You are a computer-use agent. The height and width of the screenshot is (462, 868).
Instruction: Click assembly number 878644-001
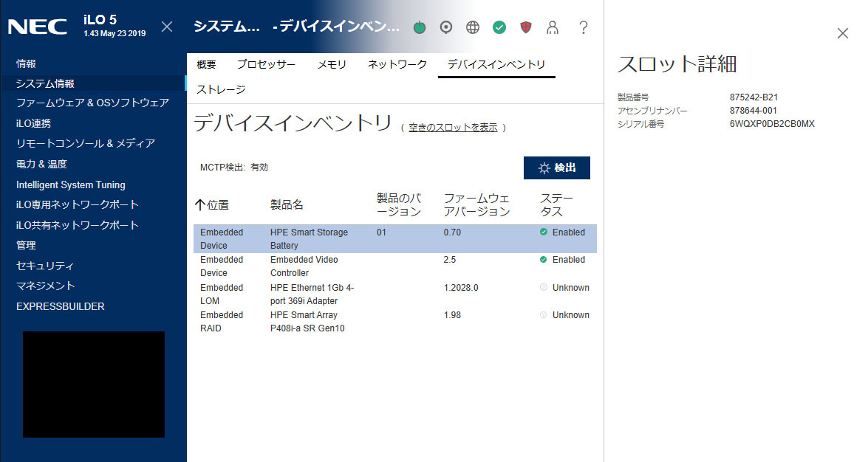coord(753,111)
